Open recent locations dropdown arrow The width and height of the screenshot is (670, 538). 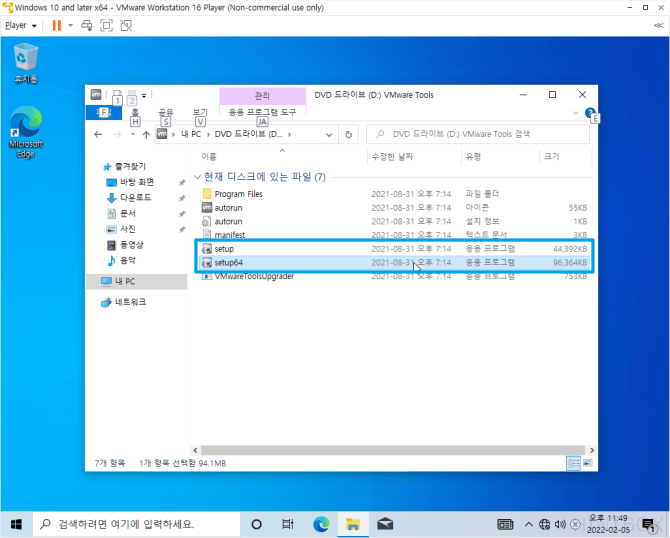pyautogui.click(x=133, y=135)
